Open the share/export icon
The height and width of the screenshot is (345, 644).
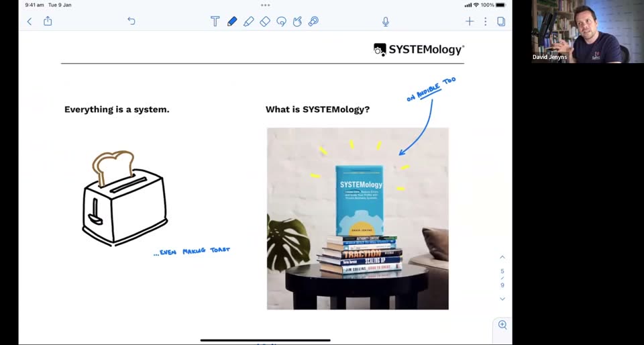[x=48, y=21]
